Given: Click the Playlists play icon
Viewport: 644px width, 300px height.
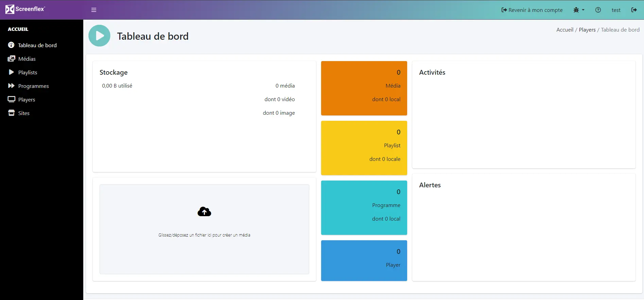Looking at the screenshot, I should tap(11, 72).
